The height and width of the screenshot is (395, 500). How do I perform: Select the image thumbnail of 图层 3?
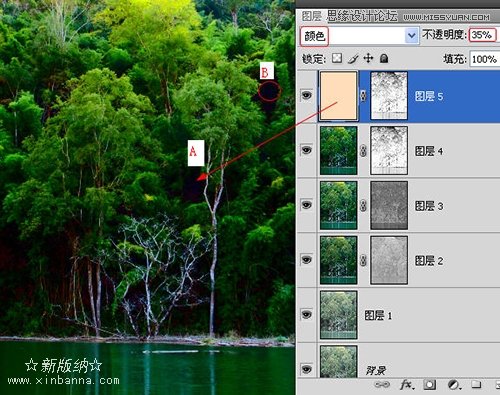(x=339, y=205)
